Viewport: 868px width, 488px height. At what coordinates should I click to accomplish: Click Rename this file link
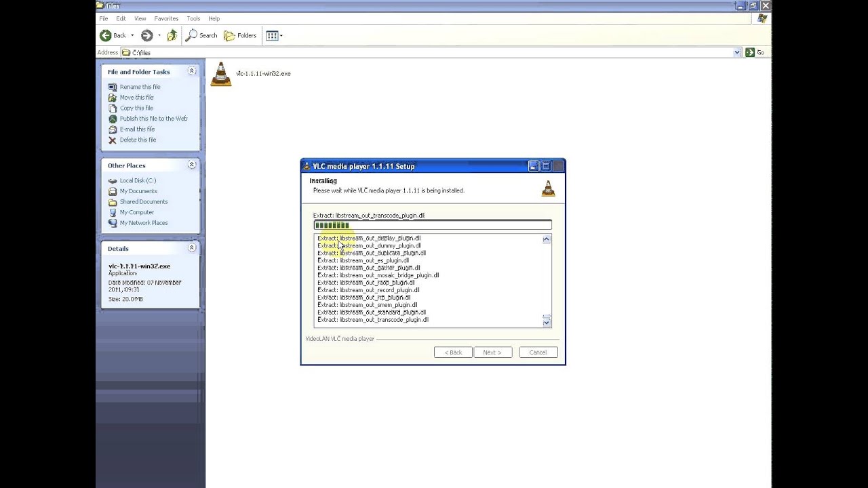(x=140, y=87)
